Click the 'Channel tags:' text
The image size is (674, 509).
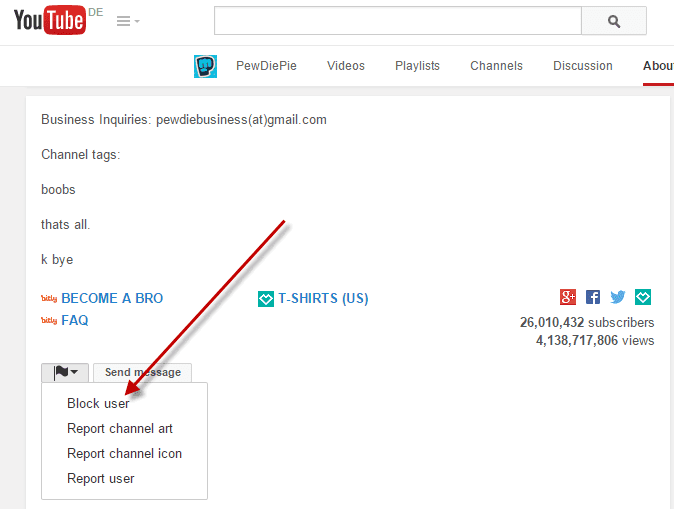pyautogui.click(x=81, y=154)
